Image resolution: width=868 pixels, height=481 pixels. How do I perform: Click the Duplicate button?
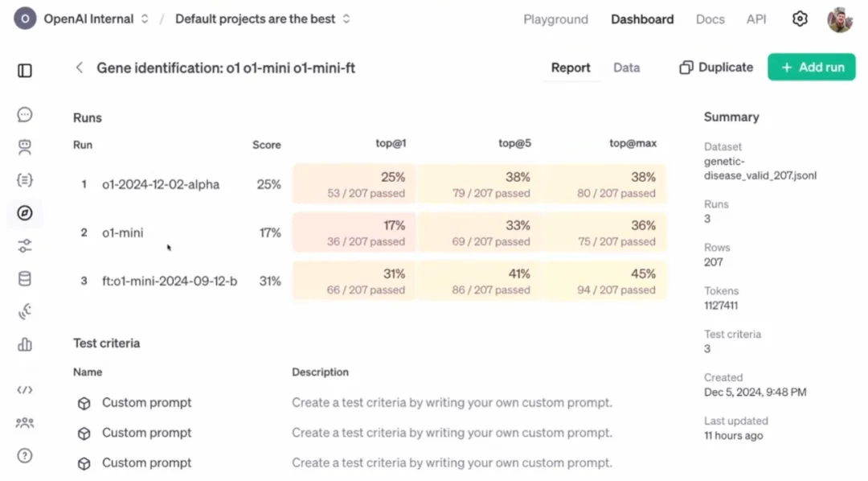click(x=716, y=68)
